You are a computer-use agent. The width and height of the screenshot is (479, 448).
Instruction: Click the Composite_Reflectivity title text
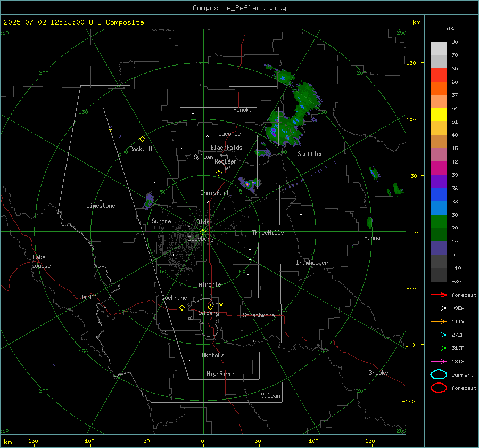coord(240,8)
